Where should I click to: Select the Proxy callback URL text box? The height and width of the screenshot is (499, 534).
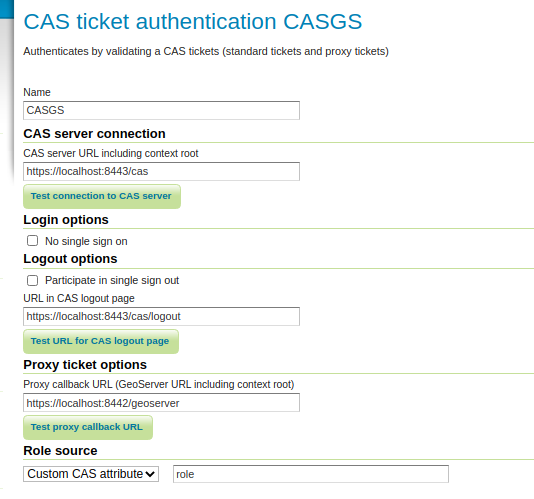(x=161, y=403)
